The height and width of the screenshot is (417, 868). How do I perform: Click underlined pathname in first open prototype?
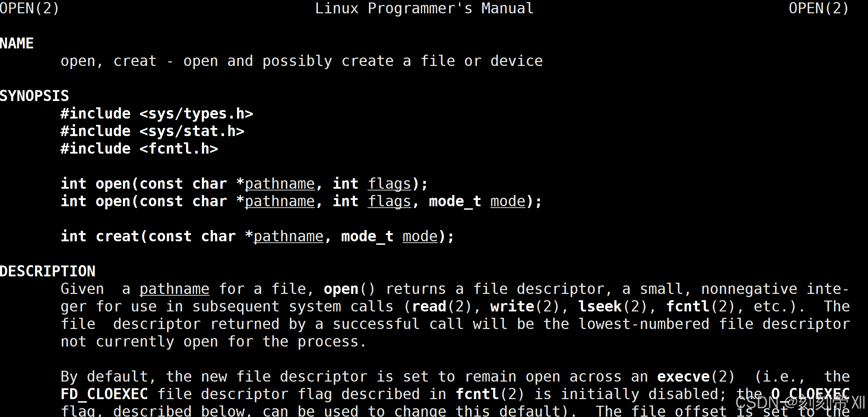click(x=280, y=184)
